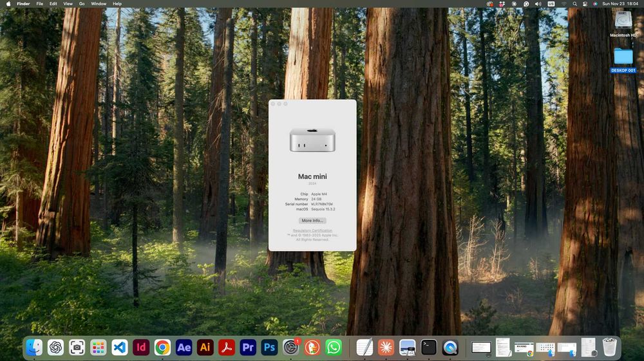Activate Siri from the menu bar
644x361 pixels.
[595, 4]
